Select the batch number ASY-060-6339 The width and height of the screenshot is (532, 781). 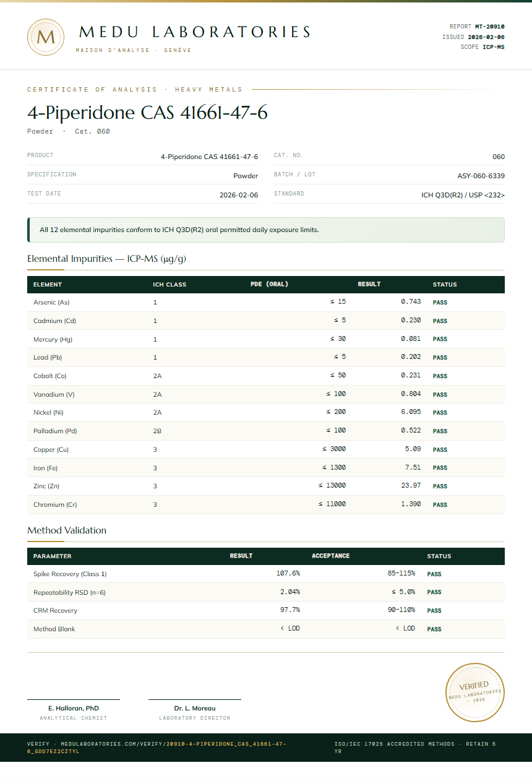[x=481, y=176]
